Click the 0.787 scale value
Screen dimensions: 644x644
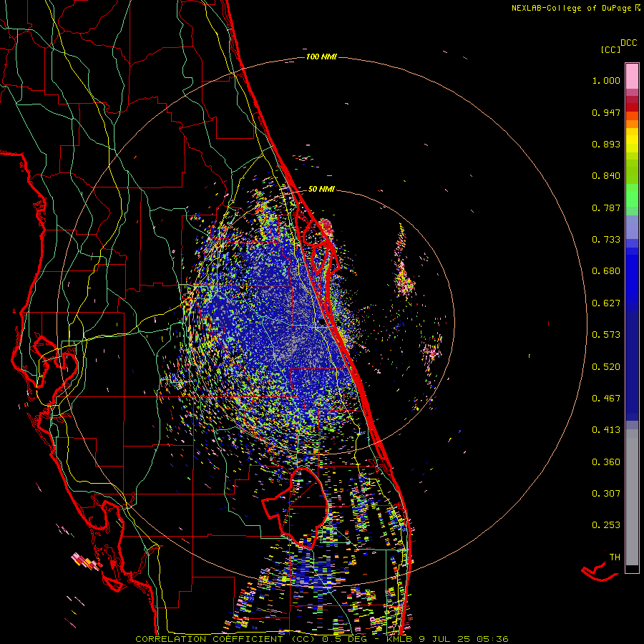click(x=606, y=208)
